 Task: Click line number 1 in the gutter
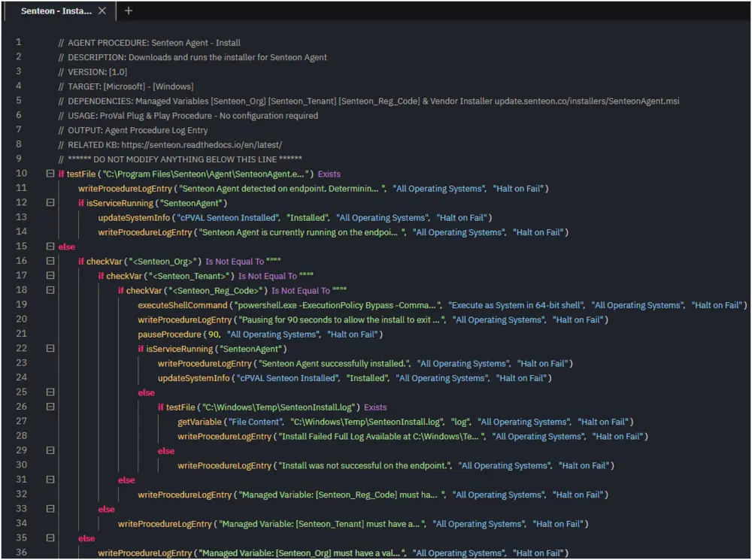[19, 42]
